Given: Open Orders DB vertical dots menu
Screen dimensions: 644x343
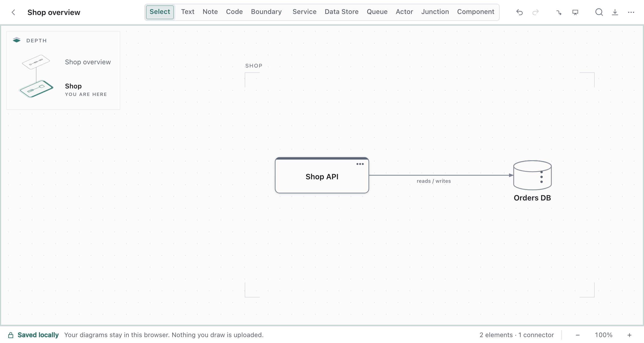Looking at the screenshot, I should (541, 177).
